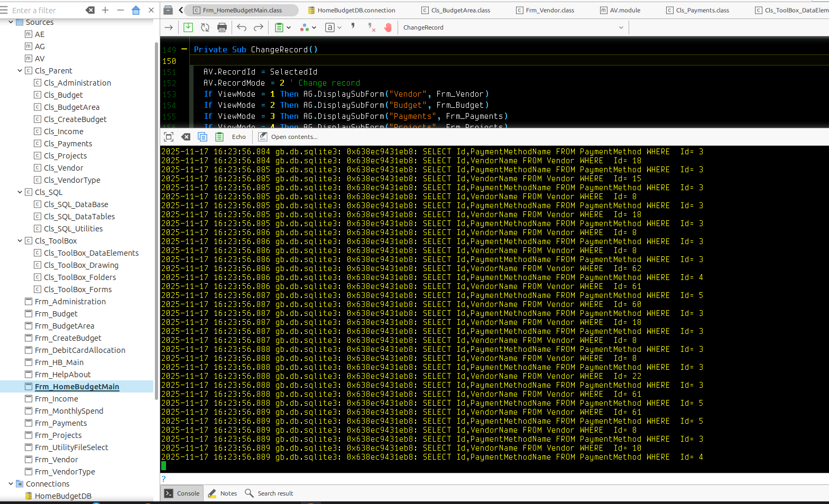
Task: Toggle the comment quote icon
Action: [x=353, y=26]
